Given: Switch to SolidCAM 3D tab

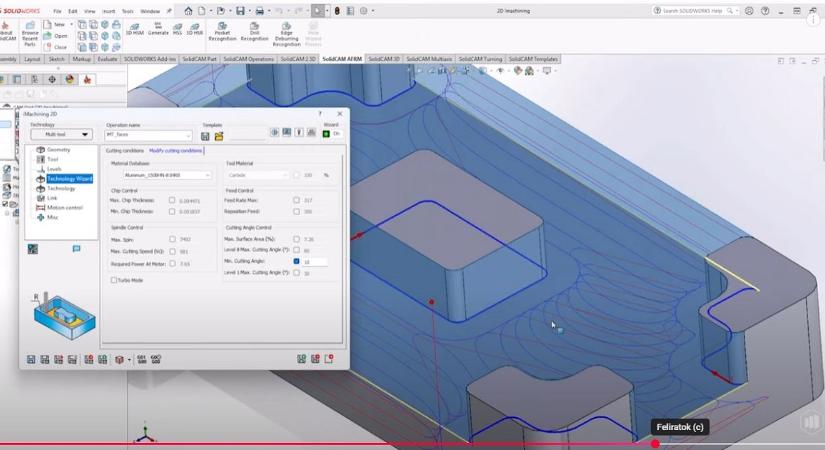Looking at the screenshot, I should click(x=384, y=59).
